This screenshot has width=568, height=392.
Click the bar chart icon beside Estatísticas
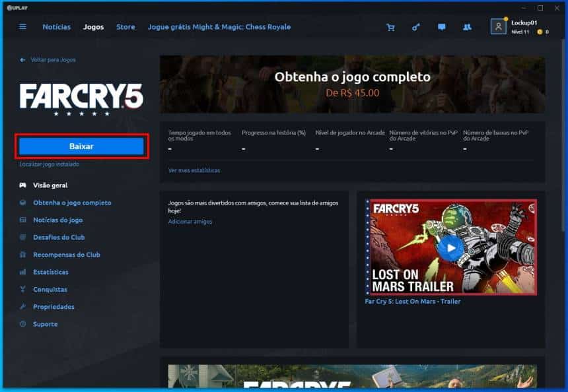23,272
